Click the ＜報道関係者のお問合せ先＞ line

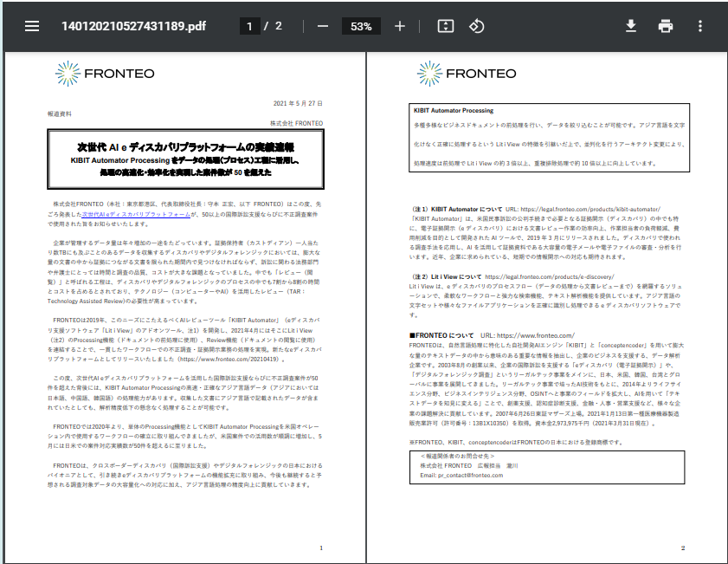coord(457,457)
